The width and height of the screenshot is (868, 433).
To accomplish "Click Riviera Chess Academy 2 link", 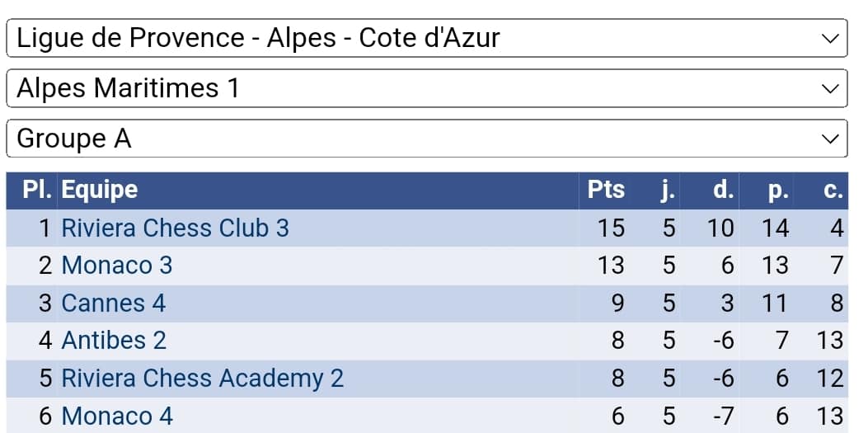I will tap(202, 379).
